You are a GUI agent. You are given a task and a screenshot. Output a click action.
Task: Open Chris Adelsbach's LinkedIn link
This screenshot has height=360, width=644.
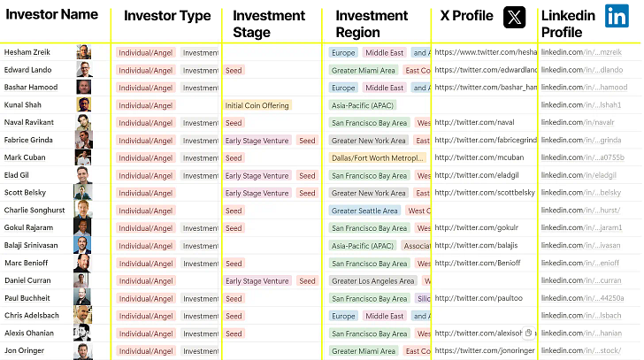581,315
